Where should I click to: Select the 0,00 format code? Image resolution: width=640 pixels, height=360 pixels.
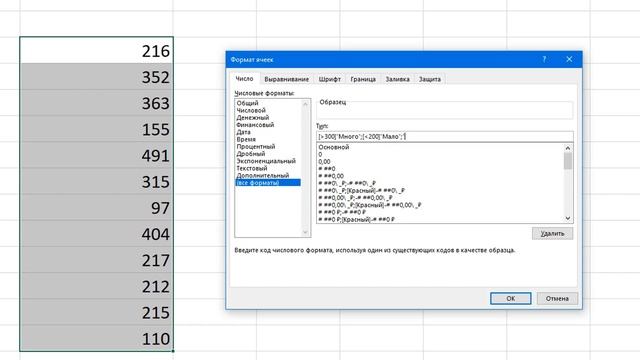(x=440, y=162)
